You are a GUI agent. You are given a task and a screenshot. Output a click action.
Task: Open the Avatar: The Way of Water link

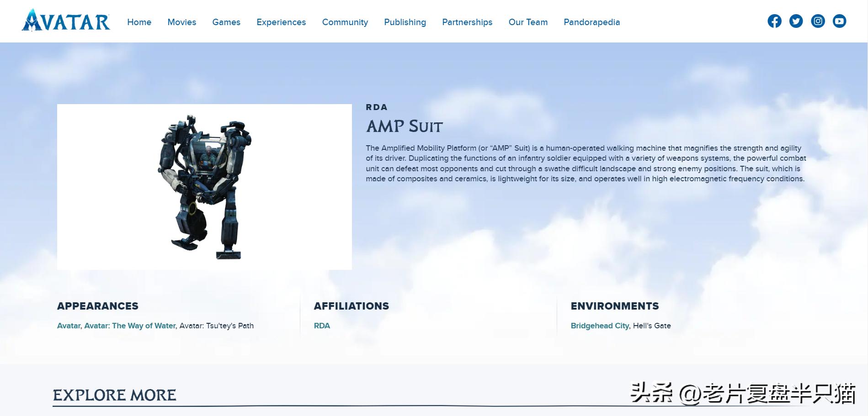tap(130, 326)
